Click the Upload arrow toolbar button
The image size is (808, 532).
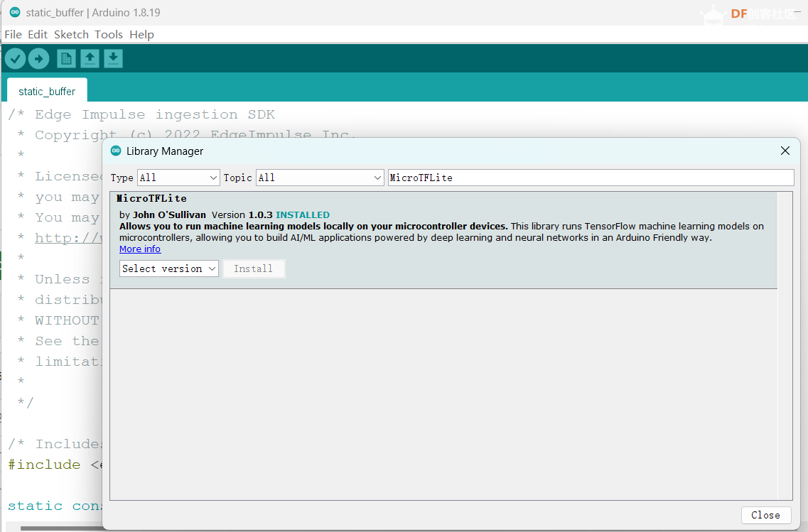(38, 59)
